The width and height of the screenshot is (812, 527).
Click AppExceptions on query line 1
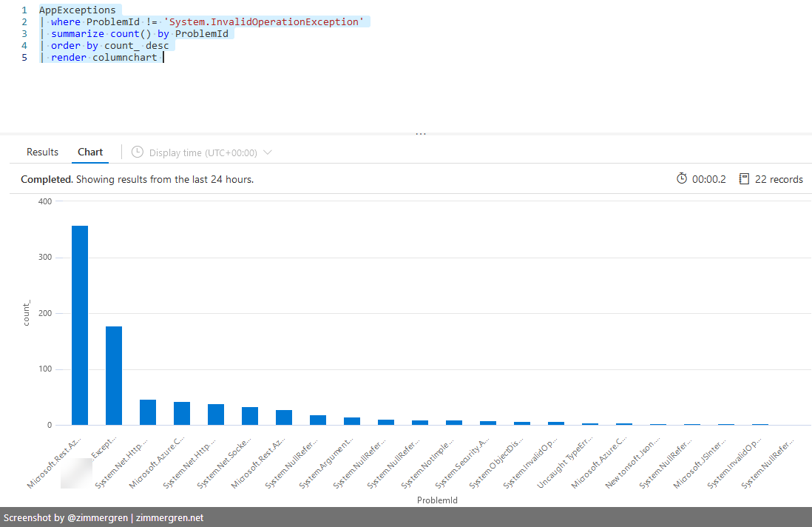point(77,10)
